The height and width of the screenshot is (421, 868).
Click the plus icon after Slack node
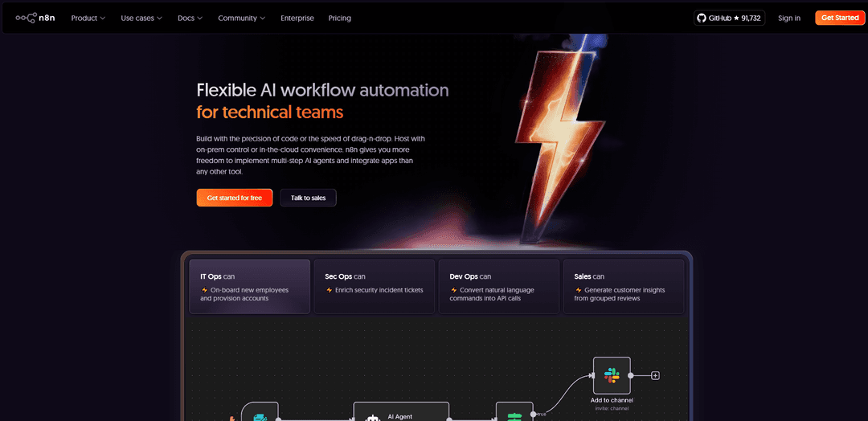click(656, 376)
